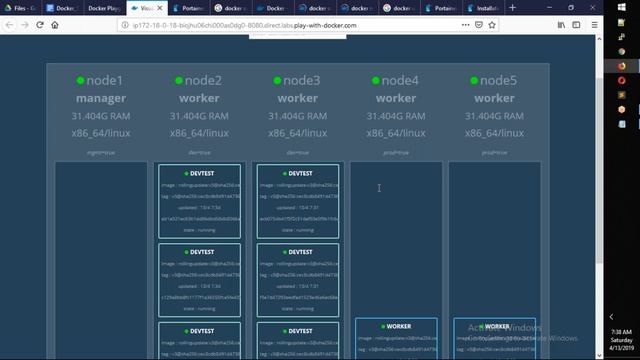Viewport: 640px width, 360px height.
Task: Click the green status dot of node1
Action: (x=80, y=80)
